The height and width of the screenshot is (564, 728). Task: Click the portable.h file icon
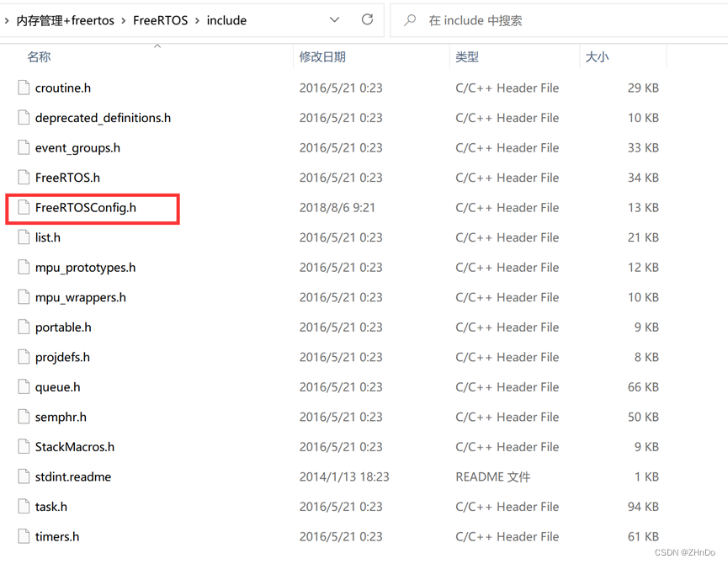click(x=24, y=327)
